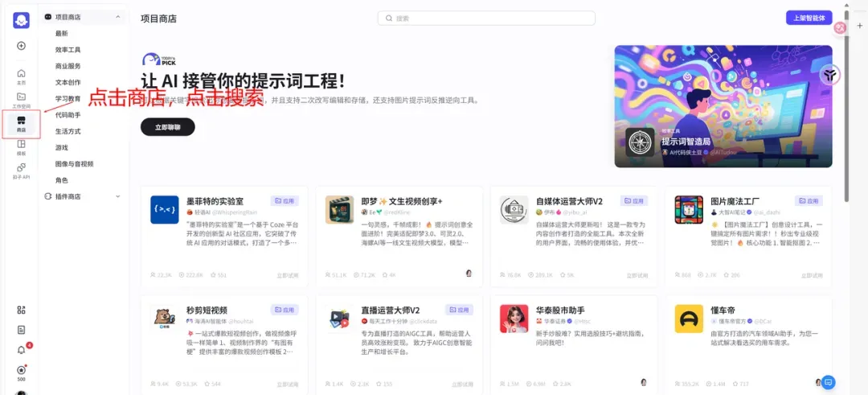
Task: Click the 主页 home icon
Action: 21,76
